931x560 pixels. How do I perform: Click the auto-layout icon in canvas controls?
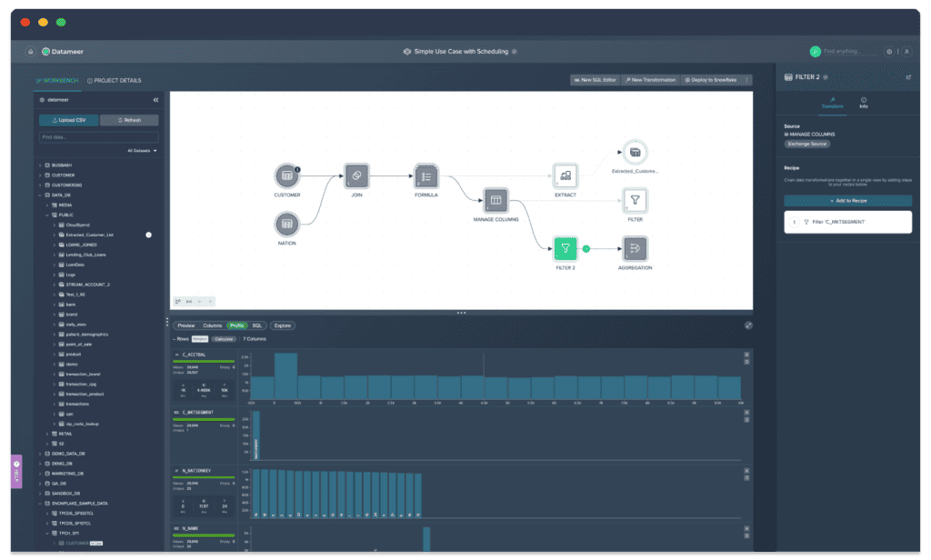pyautogui.click(x=177, y=302)
